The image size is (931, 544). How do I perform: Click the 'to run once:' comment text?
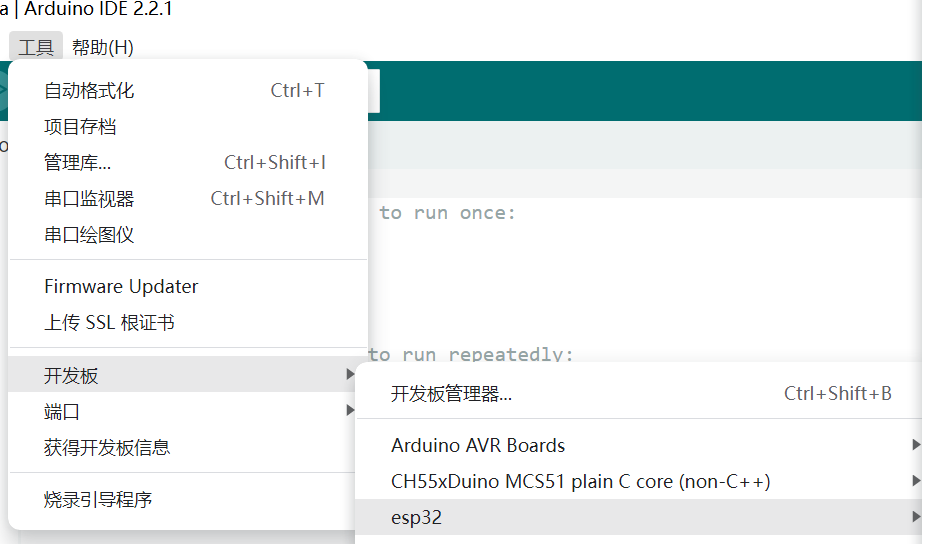click(x=448, y=213)
